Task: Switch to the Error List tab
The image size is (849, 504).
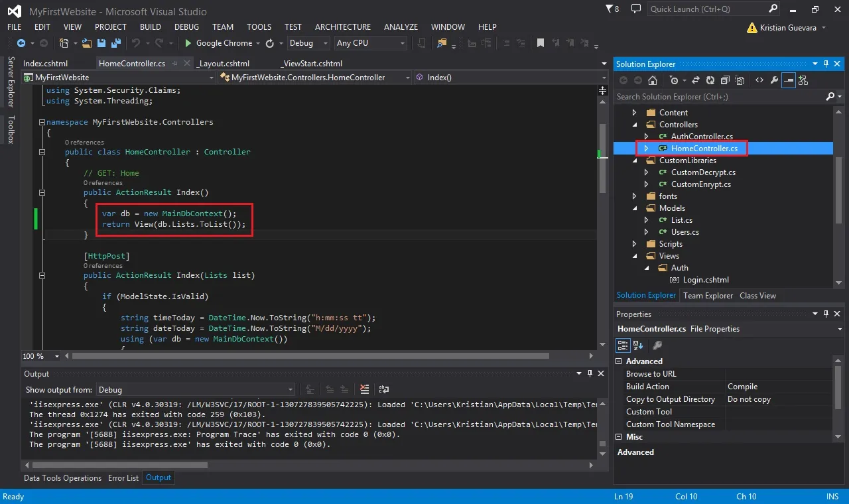Action: coord(123,478)
